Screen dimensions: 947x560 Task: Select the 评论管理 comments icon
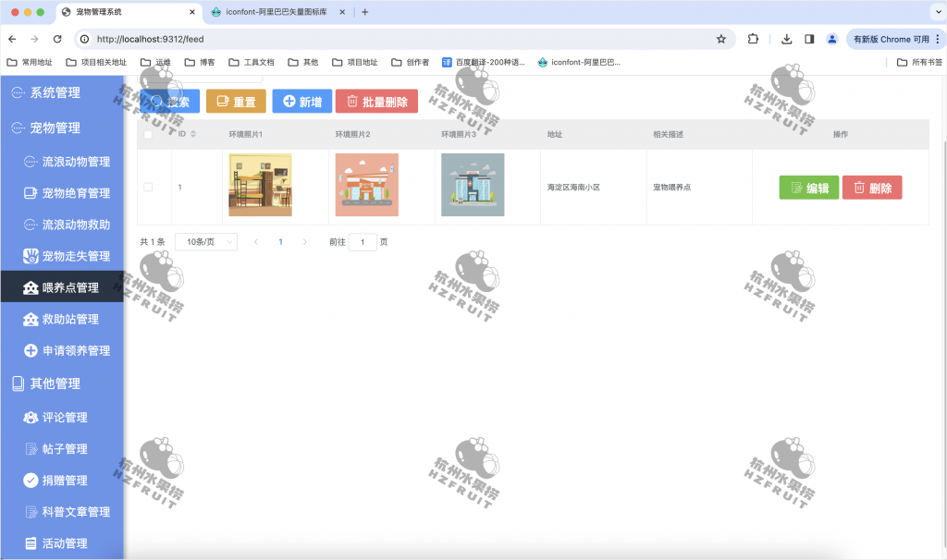[x=30, y=417]
